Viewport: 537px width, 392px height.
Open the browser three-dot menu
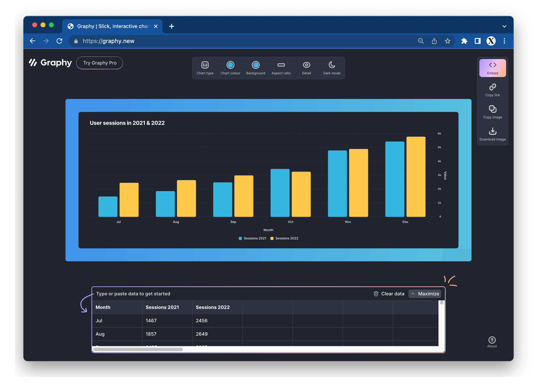504,41
